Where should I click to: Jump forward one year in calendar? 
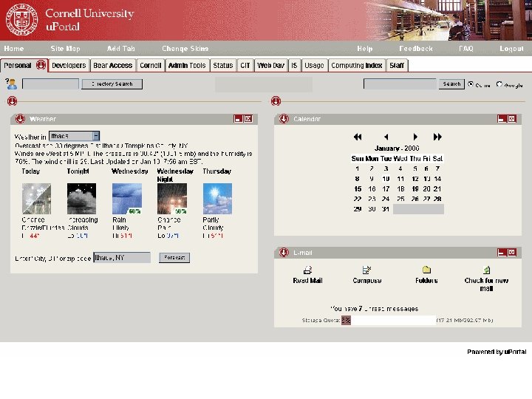pos(437,137)
